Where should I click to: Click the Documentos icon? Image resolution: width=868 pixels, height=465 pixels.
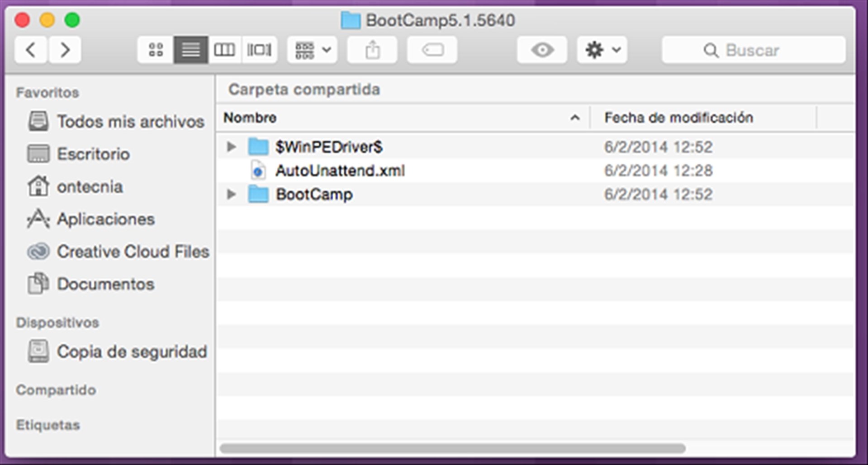click(x=38, y=284)
